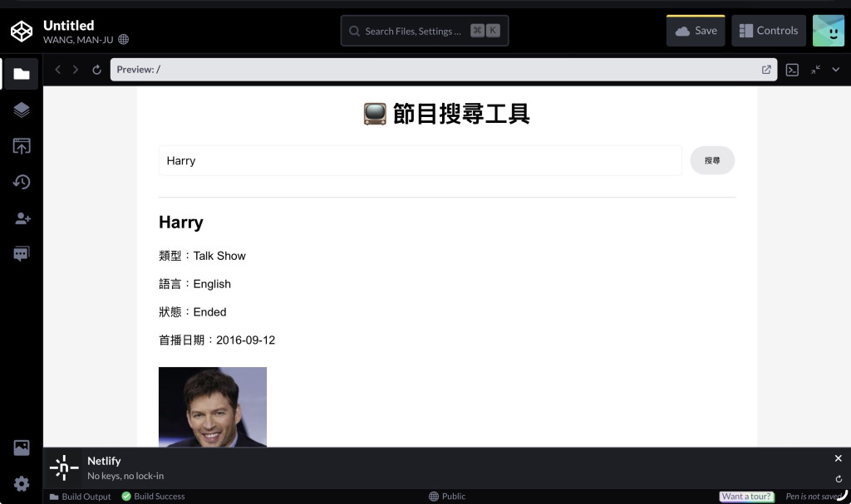Click the Talk Show type text
This screenshot has height=504, width=851.
point(219,256)
